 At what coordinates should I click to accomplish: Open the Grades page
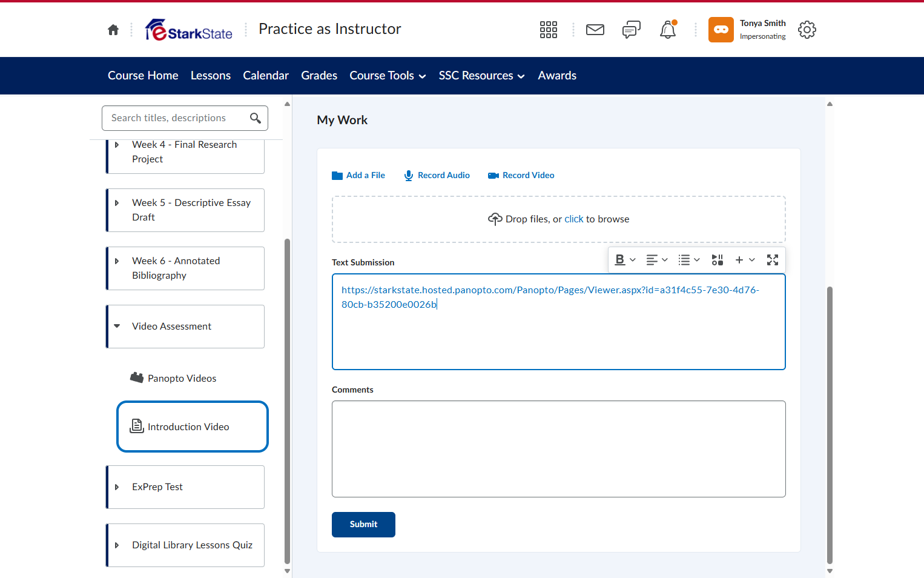click(x=319, y=76)
